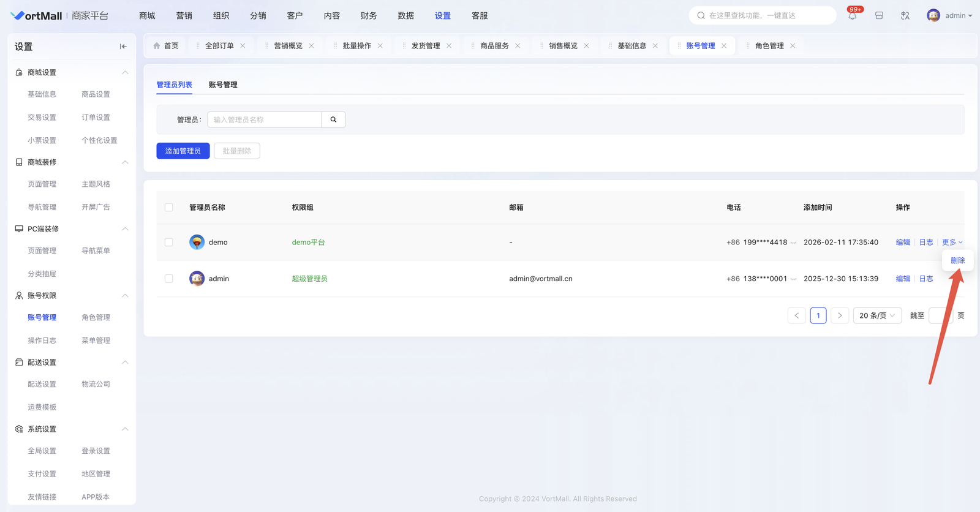The height and width of the screenshot is (512, 980).
Task: Click the language translate icon
Action: (x=905, y=16)
